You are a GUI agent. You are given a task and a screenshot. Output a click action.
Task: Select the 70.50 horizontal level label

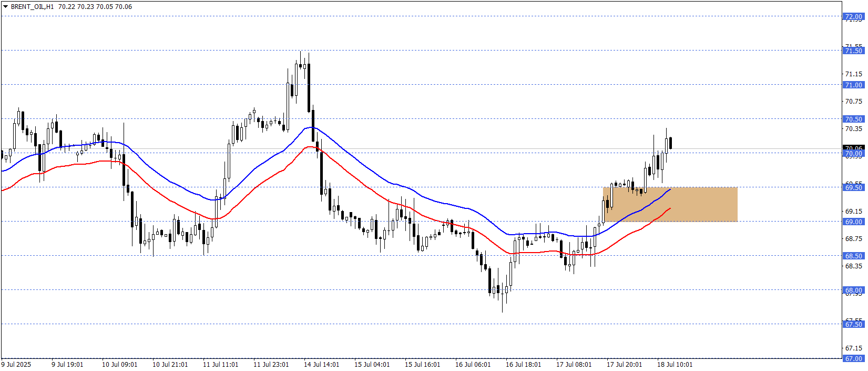(x=853, y=119)
